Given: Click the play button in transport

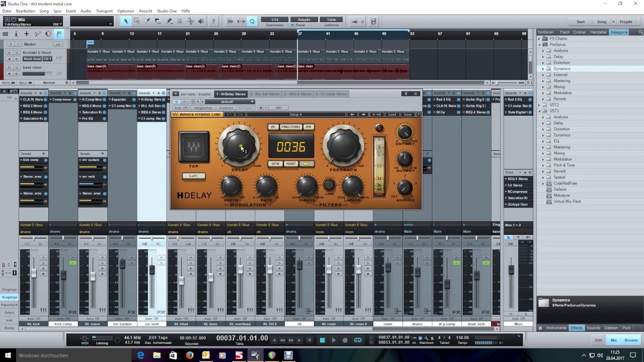Looking at the screenshot, I should [x=334, y=340].
